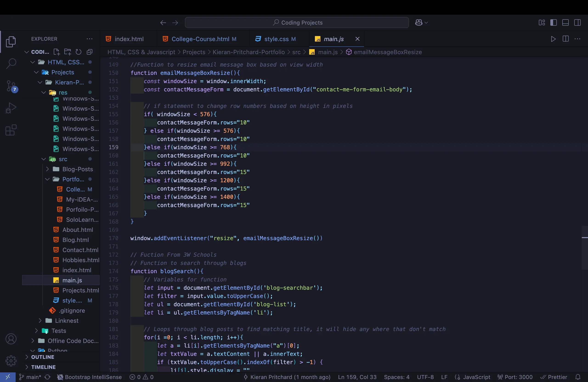
Task: Toggle the secondary side bar
Action: click(x=578, y=22)
